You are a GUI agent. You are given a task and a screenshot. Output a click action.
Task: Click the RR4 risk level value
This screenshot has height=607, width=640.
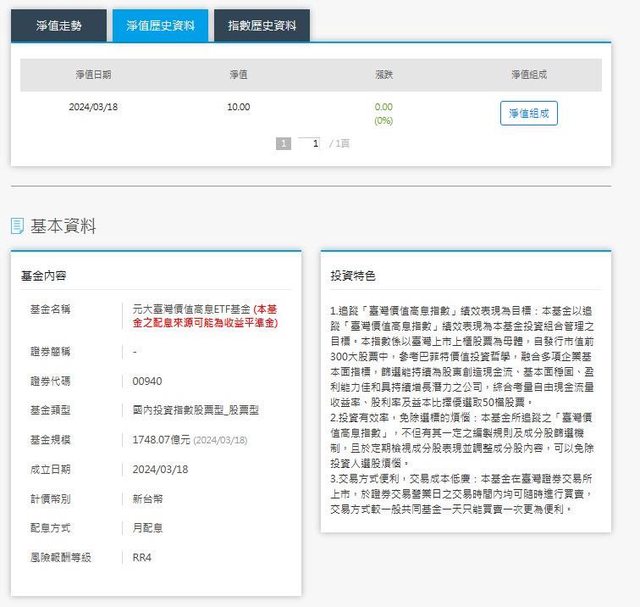pos(143,557)
